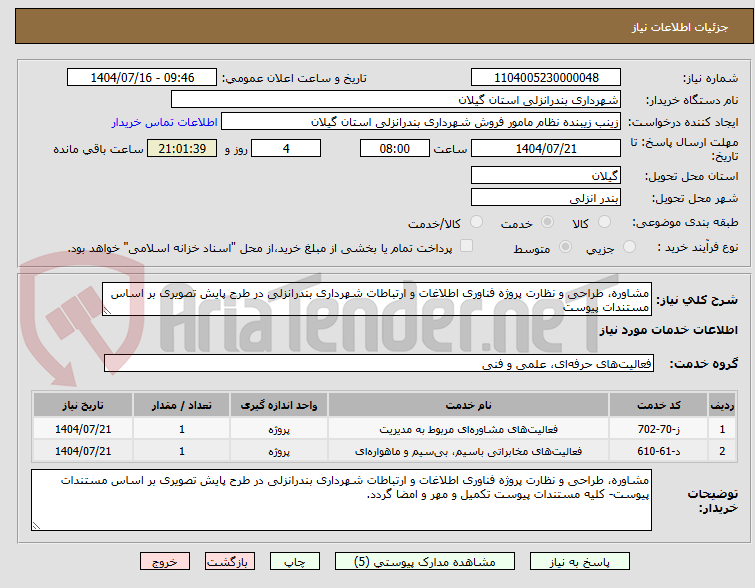Screen dimensions: 755x588
Task: Click service code ز-70-702
Action: point(658,429)
